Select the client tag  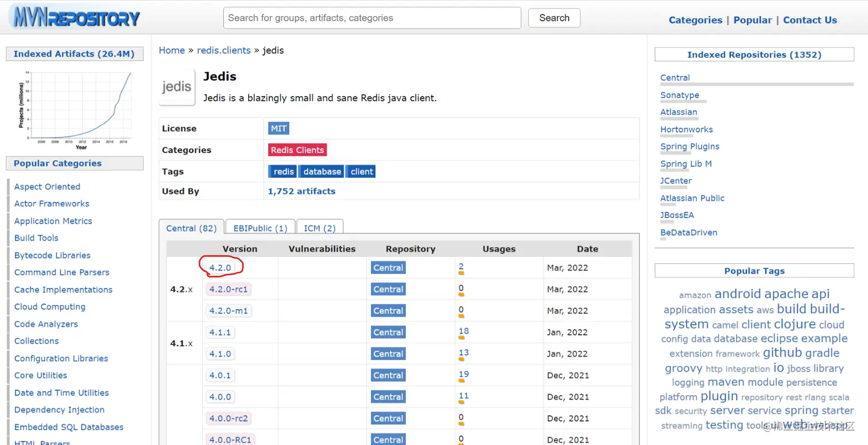click(x=361, y=171)
